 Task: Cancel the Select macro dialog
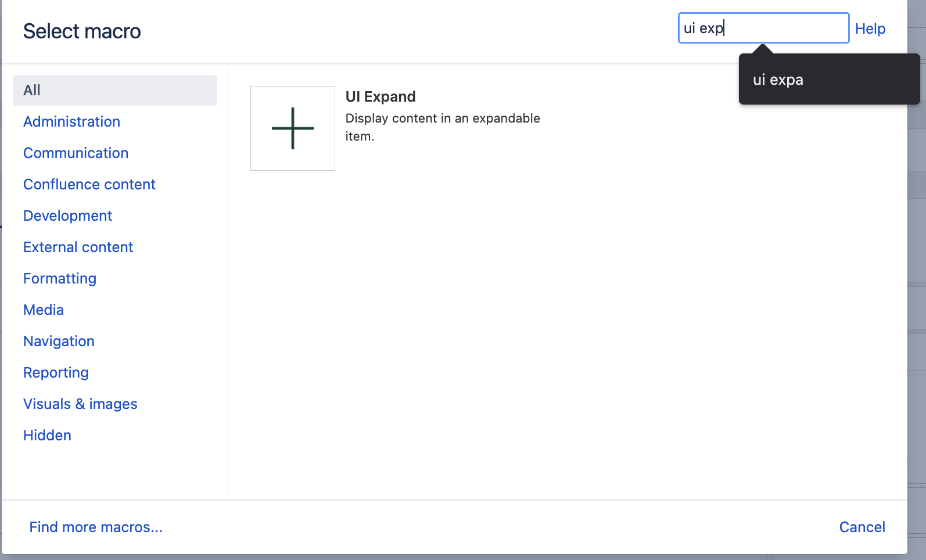862,527
